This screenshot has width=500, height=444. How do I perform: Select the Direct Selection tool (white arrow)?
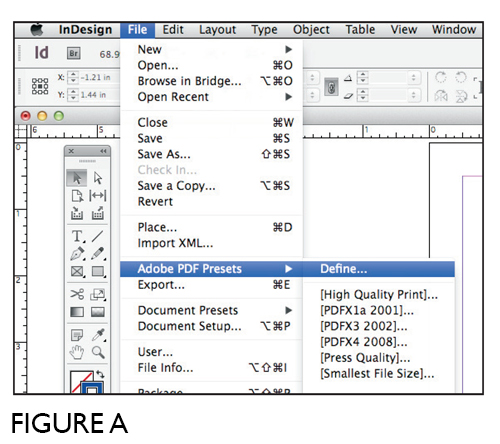pos(98,178)
